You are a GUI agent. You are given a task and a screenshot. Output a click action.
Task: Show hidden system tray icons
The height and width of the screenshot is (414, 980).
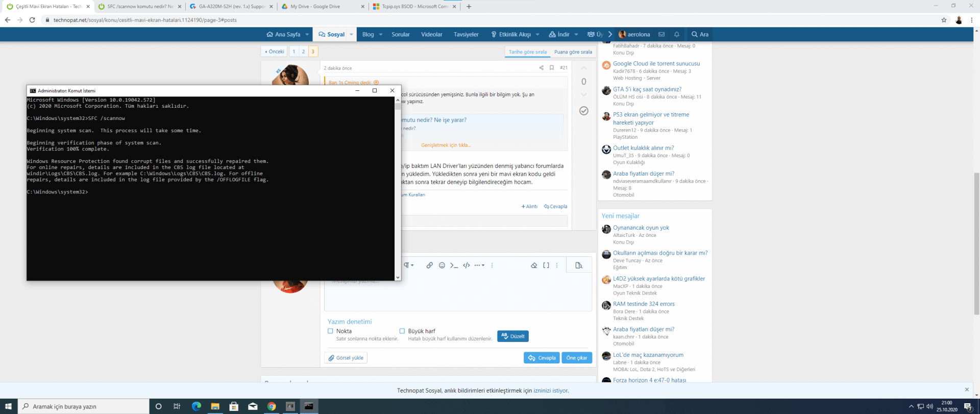911,406
